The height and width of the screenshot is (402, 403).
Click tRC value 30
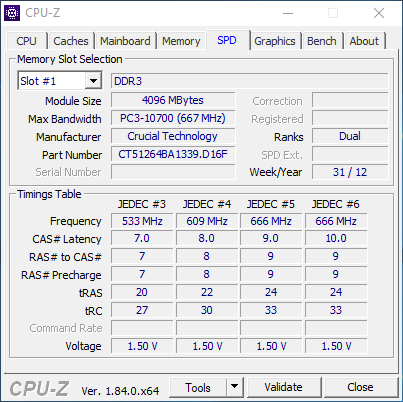coord(207,310)
